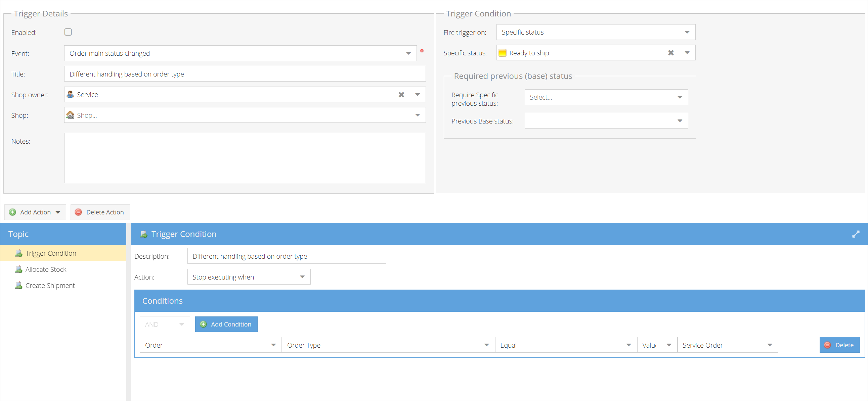Delete the Order Type condition

[x=839, y=345]
